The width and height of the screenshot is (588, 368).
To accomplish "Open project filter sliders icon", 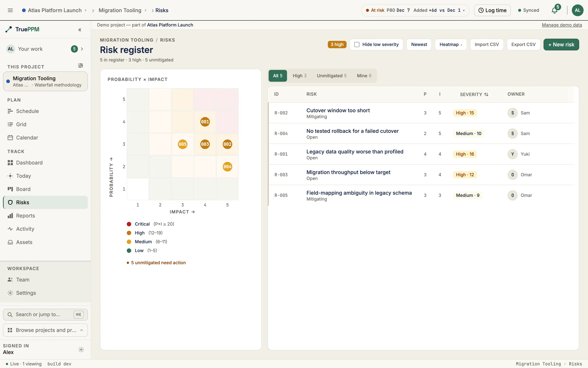I will tap(80, 66).
